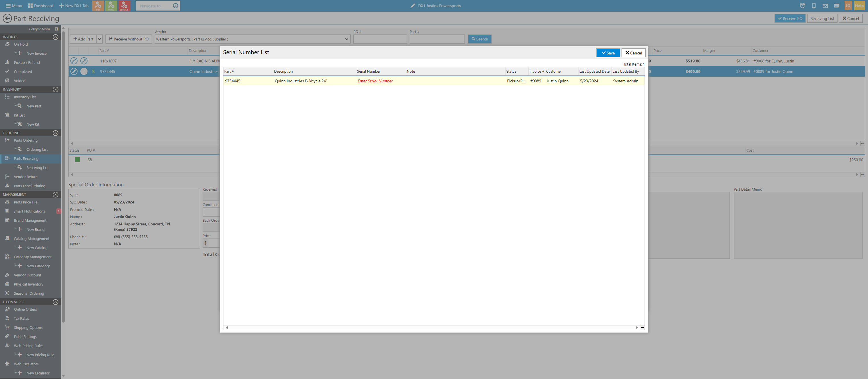Open a New DX1 Tab
868x379 pixels.
[74, 6]
